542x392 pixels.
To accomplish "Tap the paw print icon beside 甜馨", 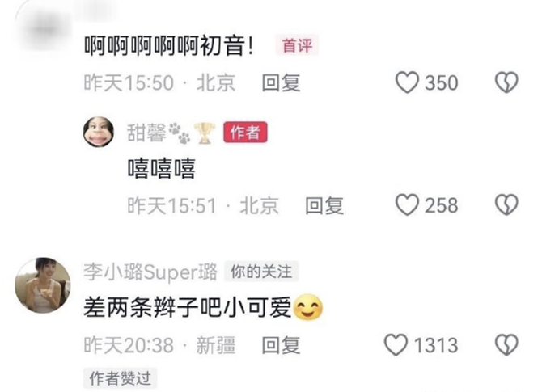I will pyautogui.click(x=180, y=133).
